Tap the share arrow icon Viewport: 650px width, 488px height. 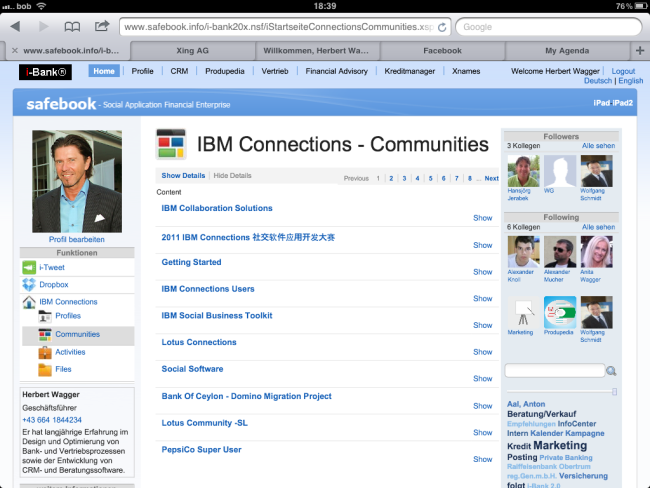click(102, 26)
